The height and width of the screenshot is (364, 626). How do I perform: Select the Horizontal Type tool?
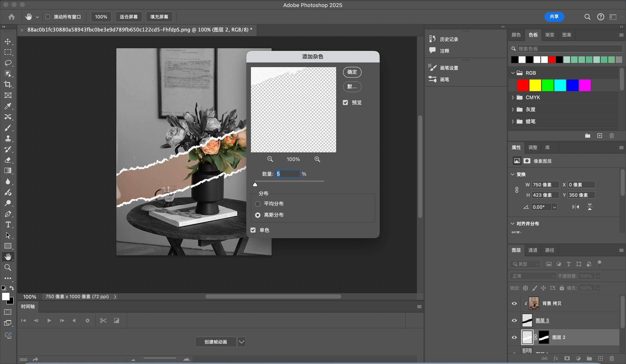[8, 225]
